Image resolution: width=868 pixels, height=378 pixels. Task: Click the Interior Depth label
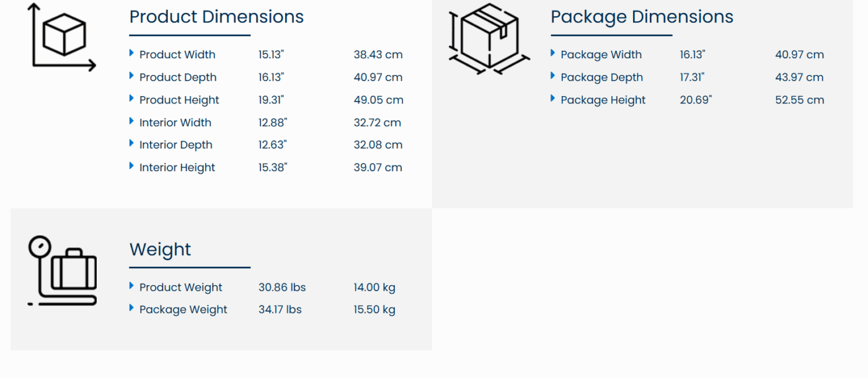(x=175, y=145)
